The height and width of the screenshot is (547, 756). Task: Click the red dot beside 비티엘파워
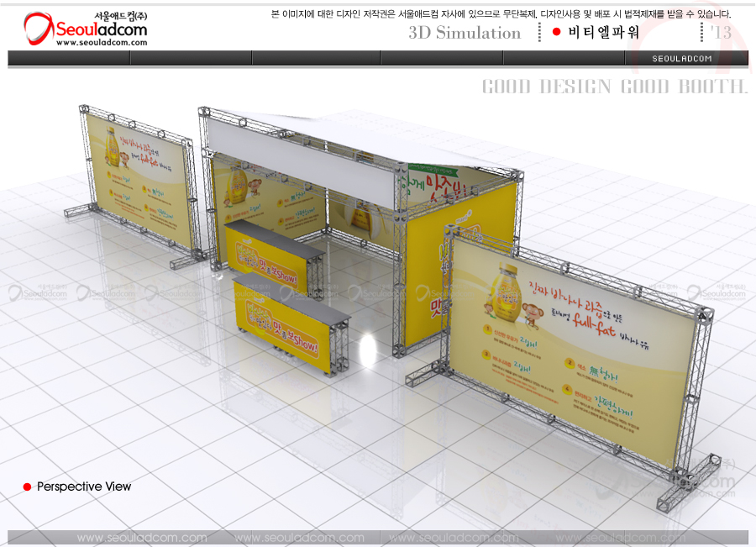tap(556, 32)
